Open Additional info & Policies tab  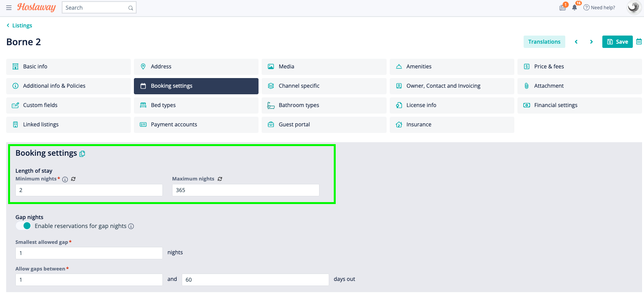pos(68,86)
